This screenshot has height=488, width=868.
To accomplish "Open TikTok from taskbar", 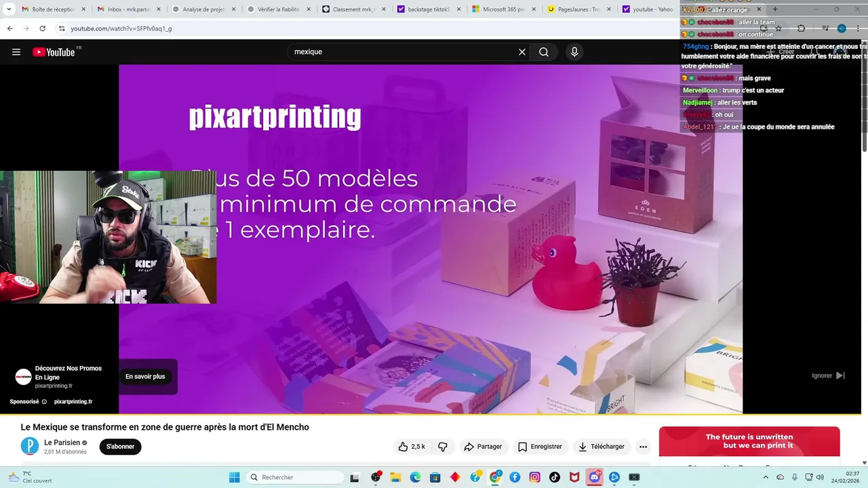I will pyautogui.click(x=555, y=477).
